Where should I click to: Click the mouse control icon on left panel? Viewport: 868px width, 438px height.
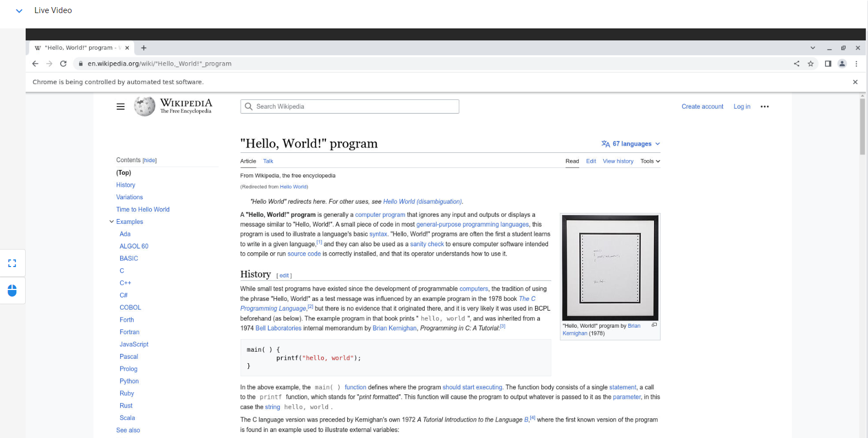coord(12,290)
